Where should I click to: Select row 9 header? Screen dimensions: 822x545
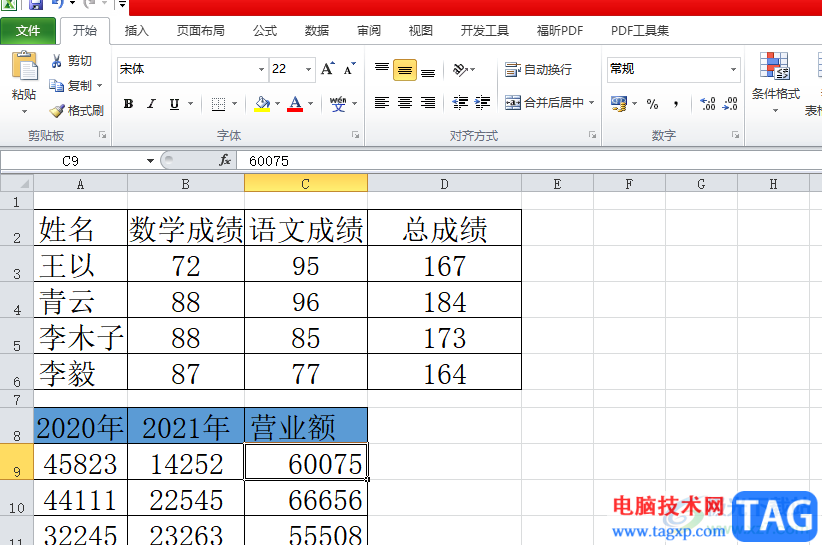coord(17,462)
